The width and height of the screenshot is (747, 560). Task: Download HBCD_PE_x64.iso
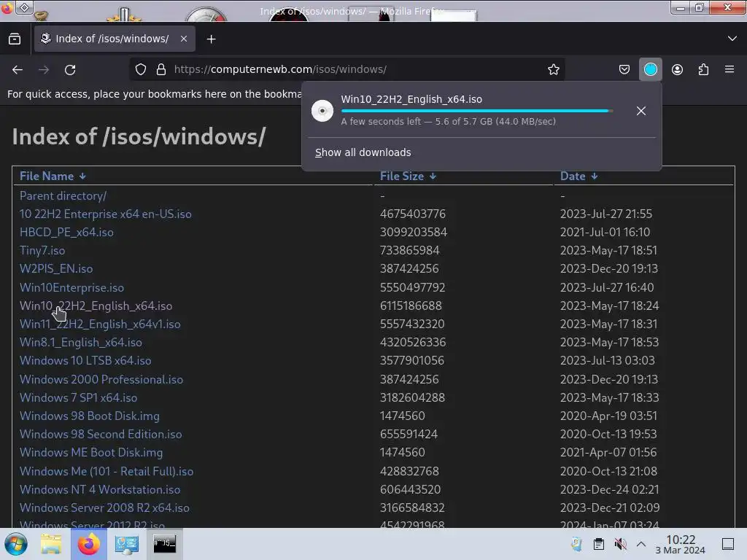tap(66, 233)
